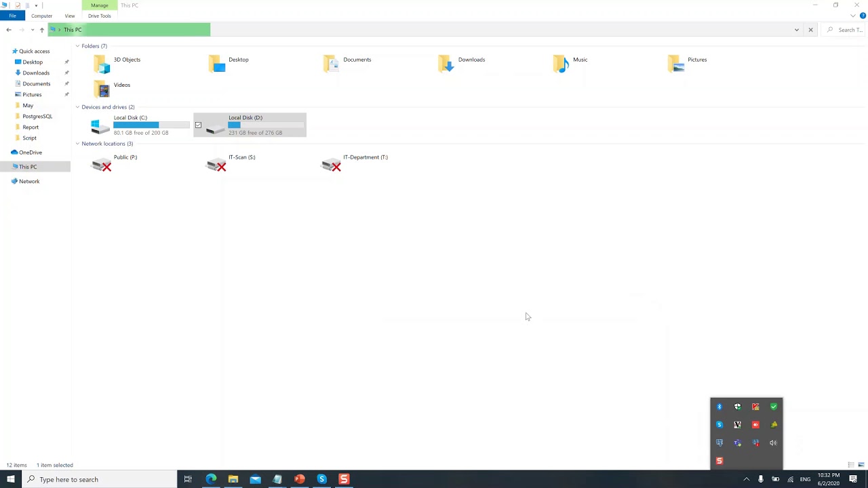Open Snagit from the taskbar
This screenshot has width=868, height=488.
[344, 479]
